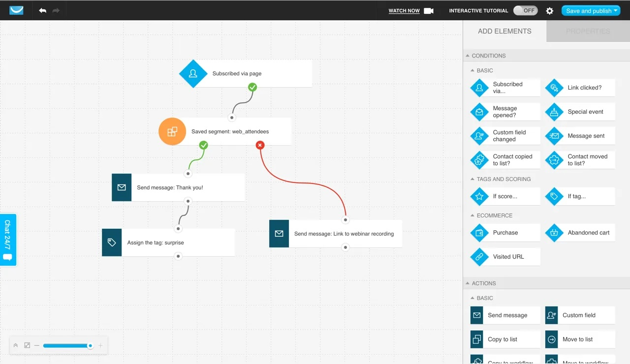Select the Message opened? condition element
Viewport: 630px width, 364px height.
pos(505,112)
